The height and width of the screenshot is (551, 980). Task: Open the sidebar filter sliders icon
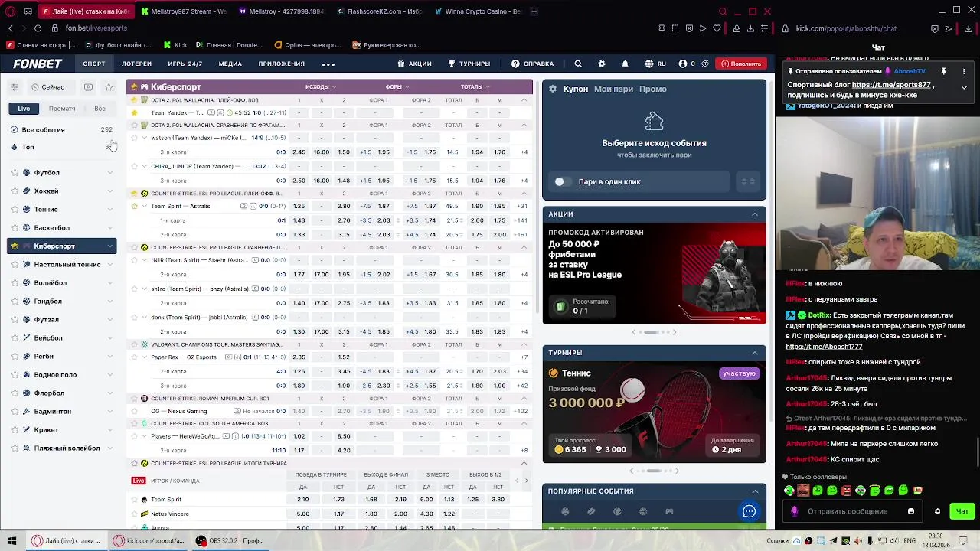[15, 87]
